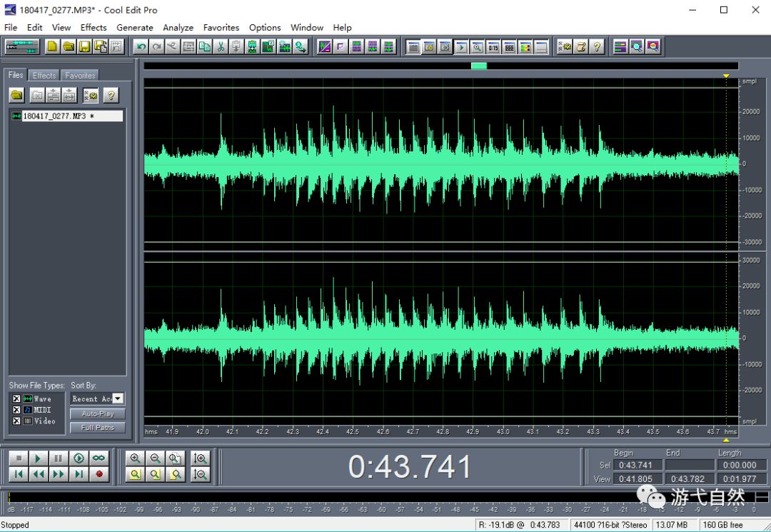Zoom in vertically
This screenshot has width=771, height=532.
pyautogui.click(x=200, y=458)
